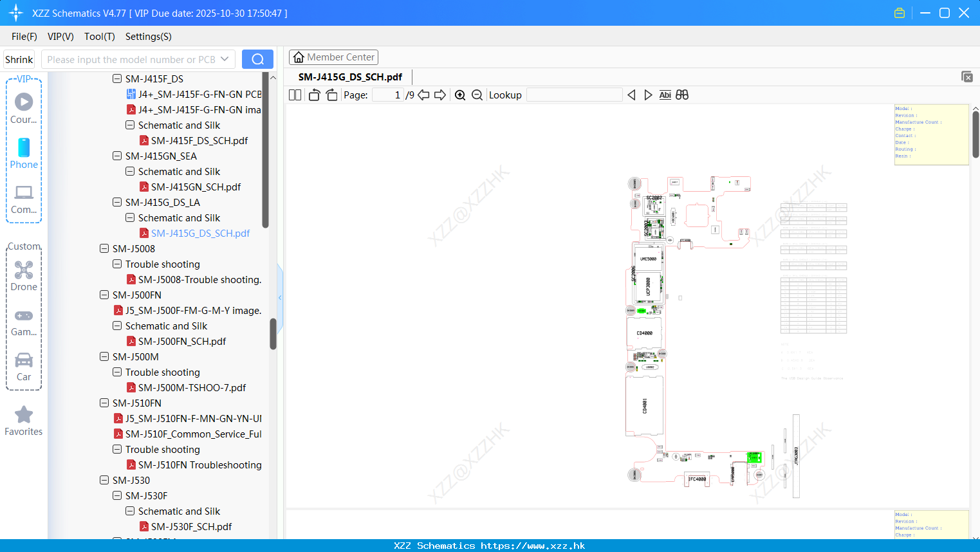Collapse the SM-J5008 tree node
The width and height of the screenshot is (980, 552).
104,248
